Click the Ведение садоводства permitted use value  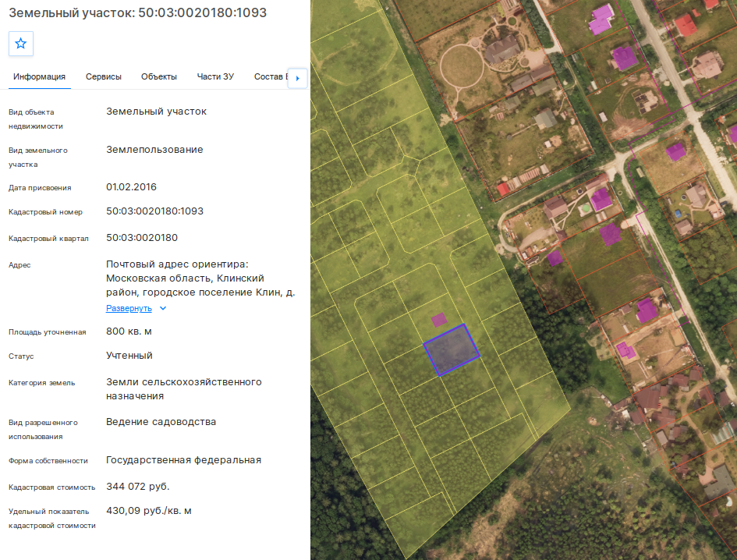[x=161, y=422]
